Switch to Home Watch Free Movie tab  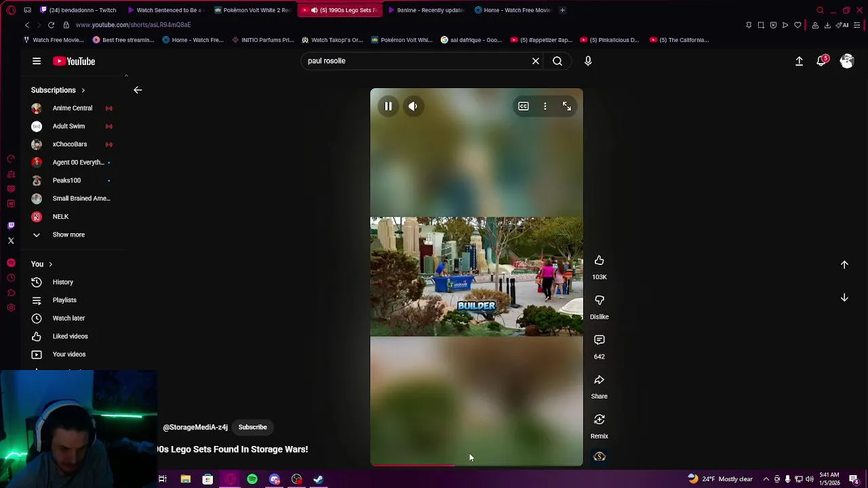pos(513,10)
